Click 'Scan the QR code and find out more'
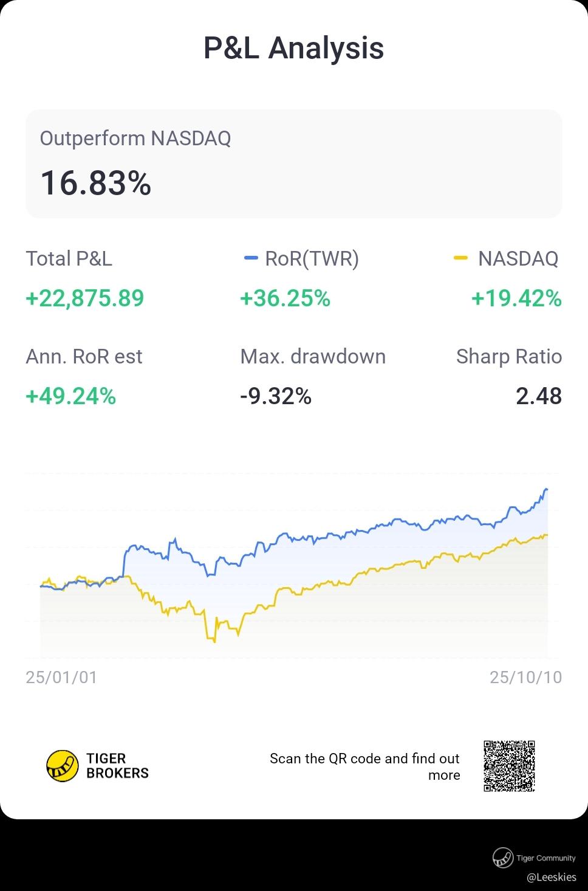588x891 pixels. tap(365, 766)
